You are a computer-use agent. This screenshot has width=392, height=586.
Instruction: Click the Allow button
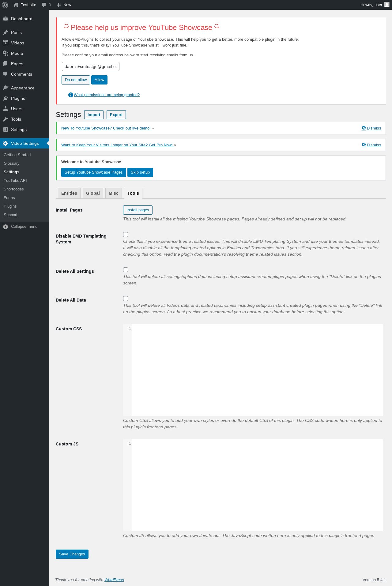(100, 80)
